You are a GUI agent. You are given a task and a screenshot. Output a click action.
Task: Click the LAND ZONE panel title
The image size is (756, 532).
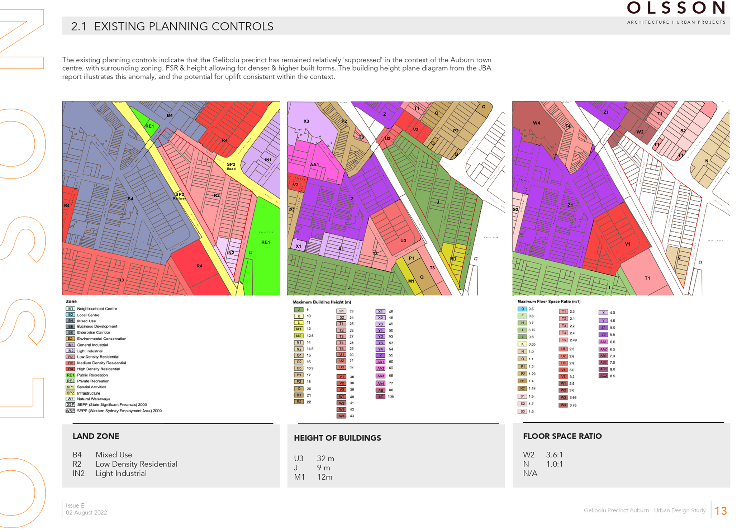(x=96, y=436)
